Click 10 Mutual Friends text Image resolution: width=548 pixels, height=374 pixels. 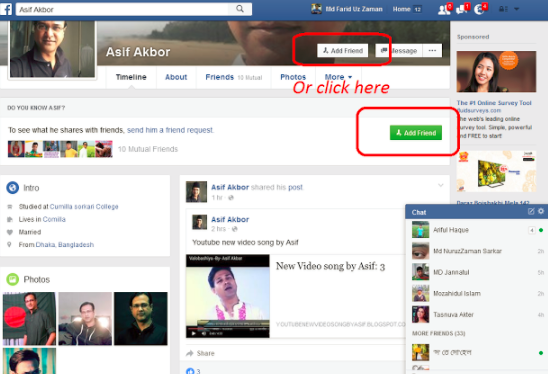[148, 149]
